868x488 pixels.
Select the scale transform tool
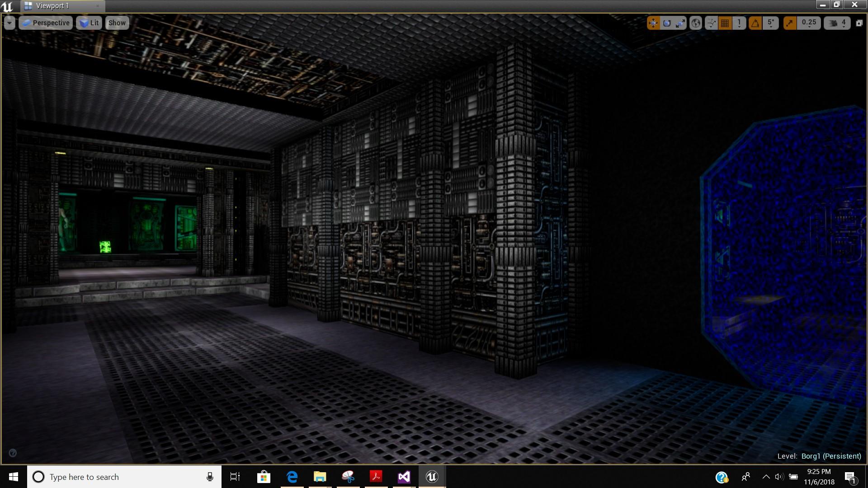[x=680, y=23]
